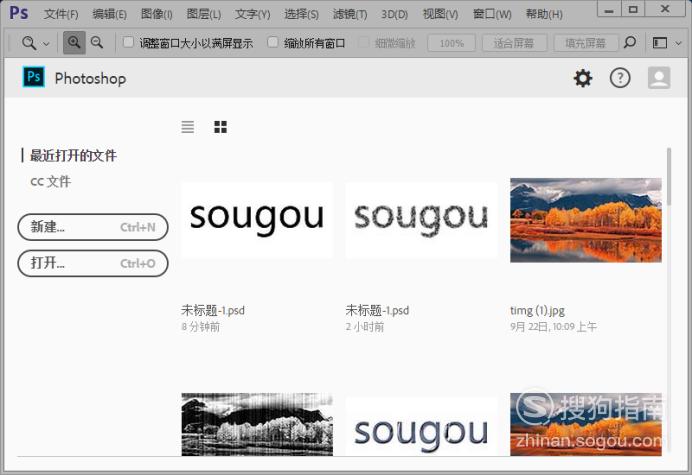The width and height of the screenshot is (692, 475).
Task: Minimize the Photoshop window
Action: (x=609, y=9)
